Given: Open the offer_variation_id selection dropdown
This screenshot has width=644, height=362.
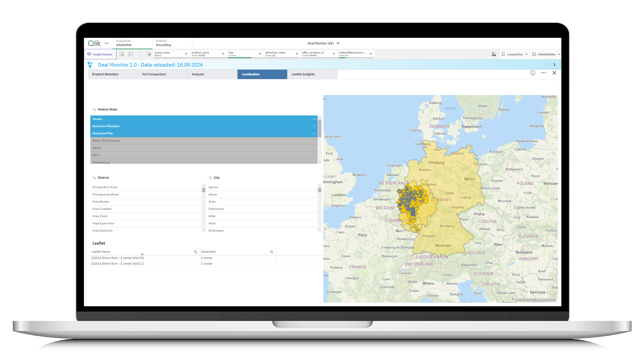Looking at the screenshot, I should [316, 54].
